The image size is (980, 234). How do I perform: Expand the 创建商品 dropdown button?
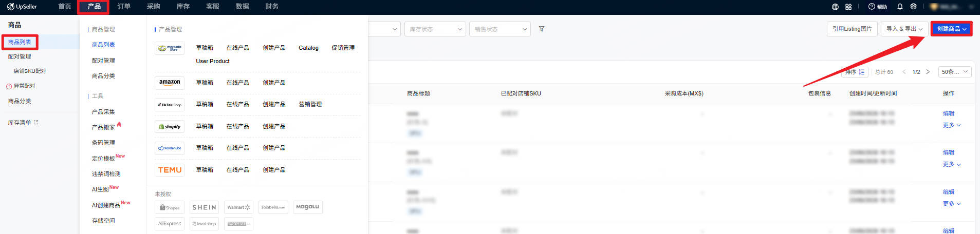[951, 29]
